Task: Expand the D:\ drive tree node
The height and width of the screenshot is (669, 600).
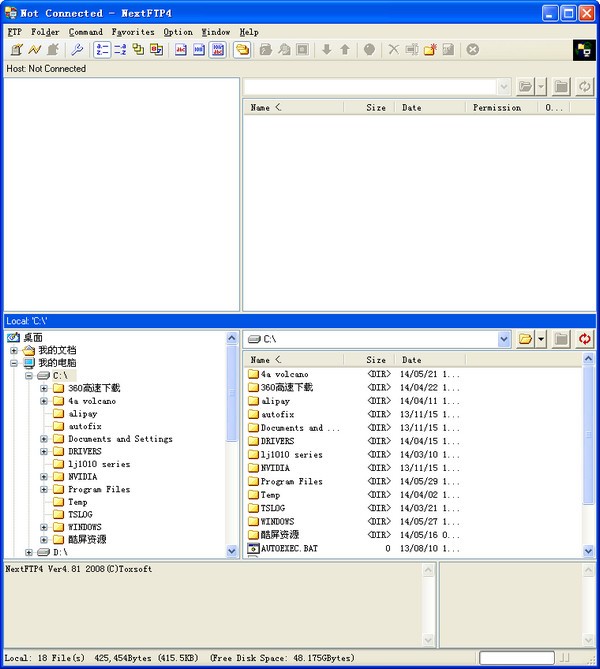Action: click(x=29, y=552)
